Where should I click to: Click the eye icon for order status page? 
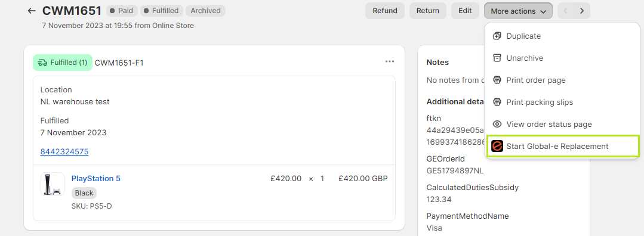point(497,124)
